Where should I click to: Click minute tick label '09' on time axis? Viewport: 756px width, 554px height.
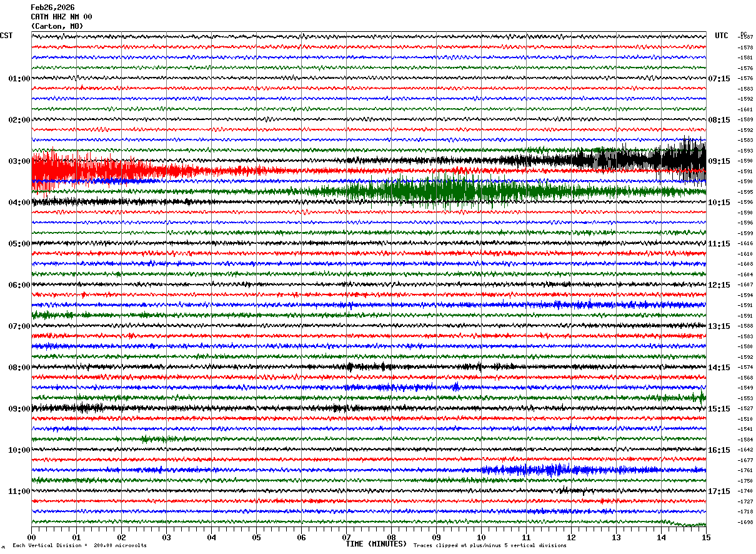pyautogui.click(x=436, y=537)
